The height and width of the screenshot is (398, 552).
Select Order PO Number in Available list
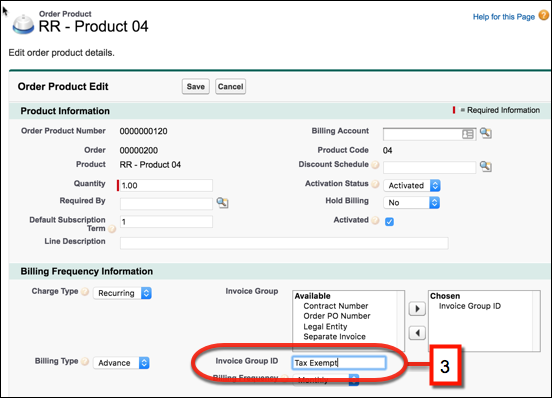click(x=337, y=316)
